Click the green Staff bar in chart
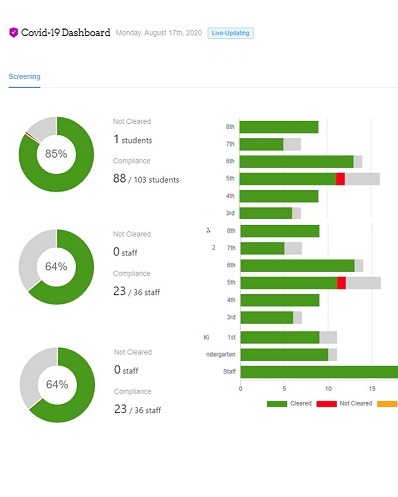398x497 pixels. (x=319, y=372)
